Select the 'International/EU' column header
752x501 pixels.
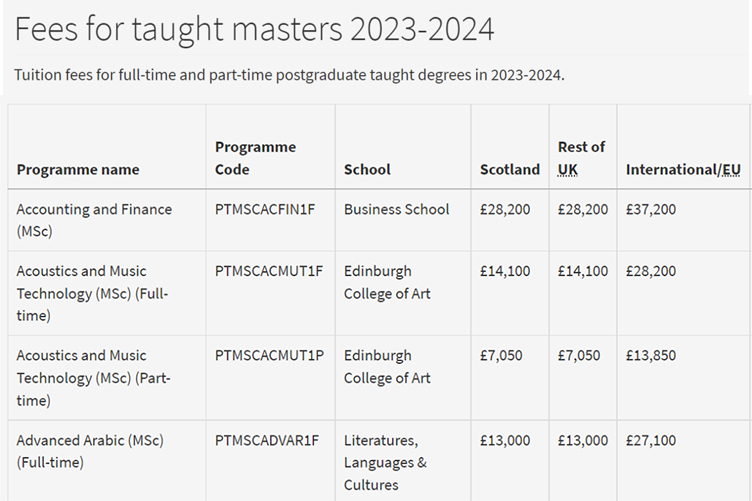(x=683, y=170)
